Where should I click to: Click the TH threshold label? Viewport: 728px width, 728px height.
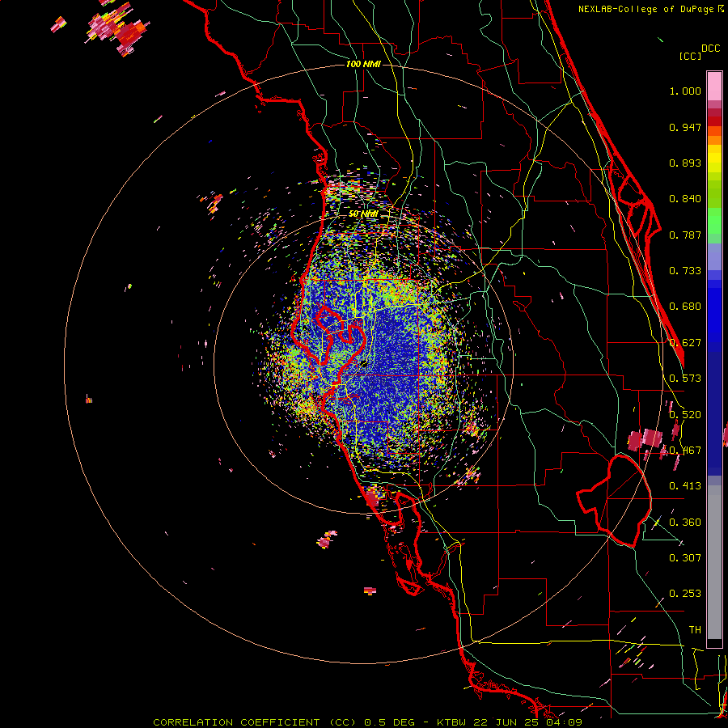point(695,630)
